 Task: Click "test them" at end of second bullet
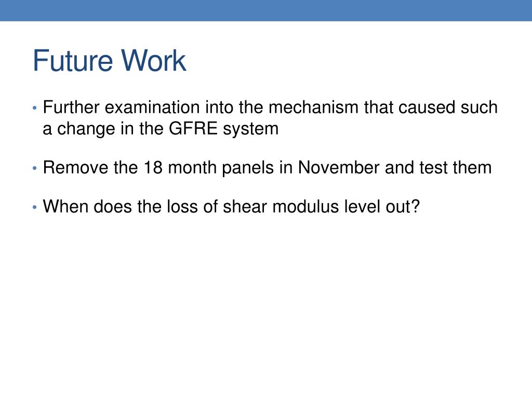pyautogui.click(x=455, y=168)
